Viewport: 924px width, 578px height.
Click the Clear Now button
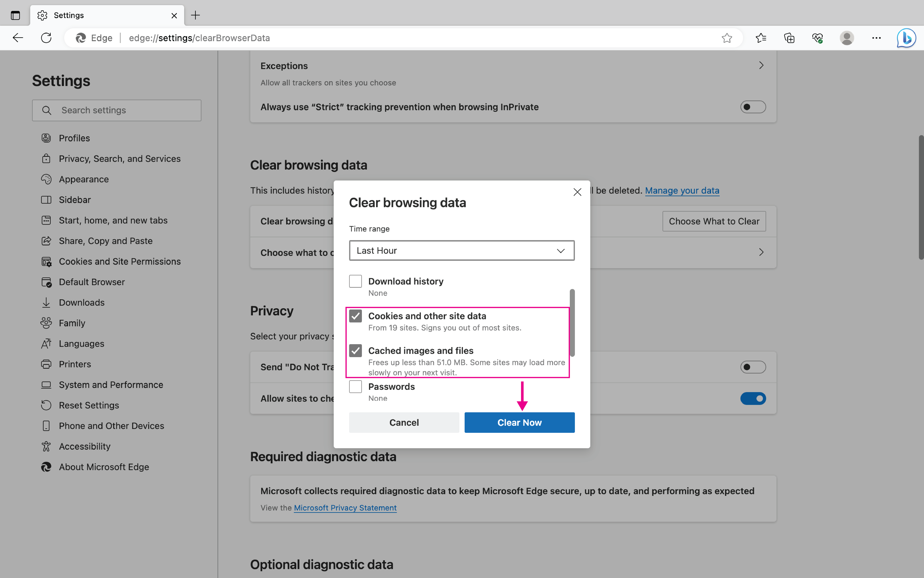tap(519, 422)
